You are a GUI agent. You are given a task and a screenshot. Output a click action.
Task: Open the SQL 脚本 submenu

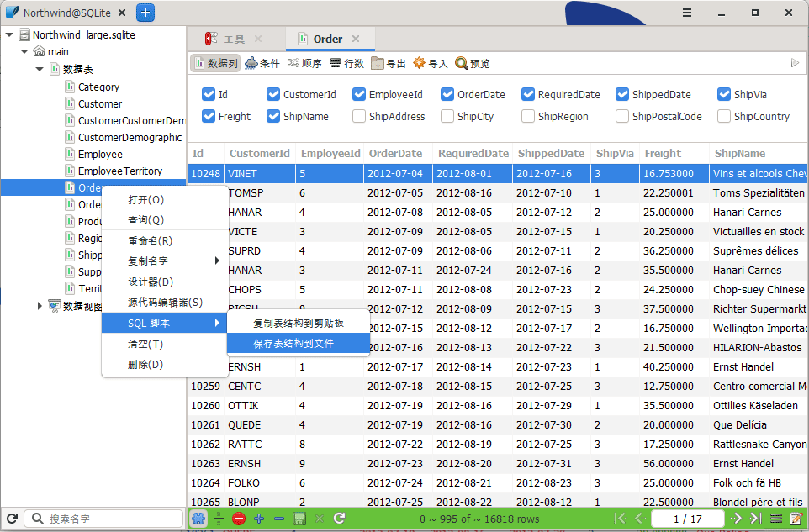click(148, 321)
